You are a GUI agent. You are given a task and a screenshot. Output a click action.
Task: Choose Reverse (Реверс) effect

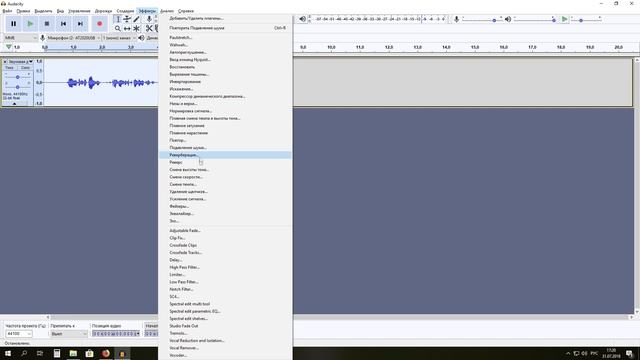(225, 162)
